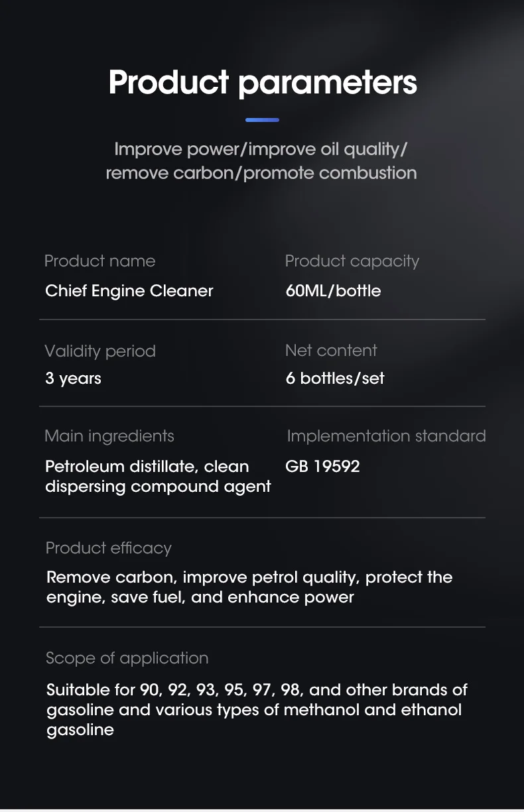The height and width of the screenshot is (812, 524).
Task: Click the "Product efficacy" label
Action: tap(108, 548)
